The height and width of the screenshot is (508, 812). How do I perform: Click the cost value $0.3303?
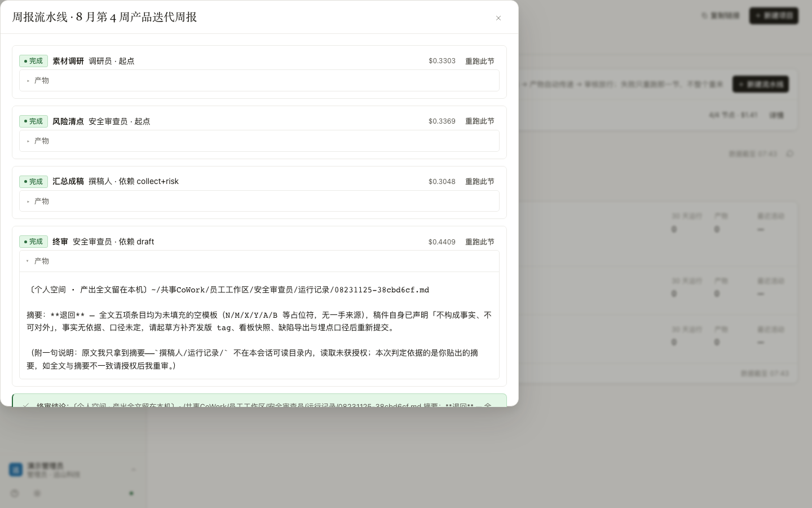[442, 61]
